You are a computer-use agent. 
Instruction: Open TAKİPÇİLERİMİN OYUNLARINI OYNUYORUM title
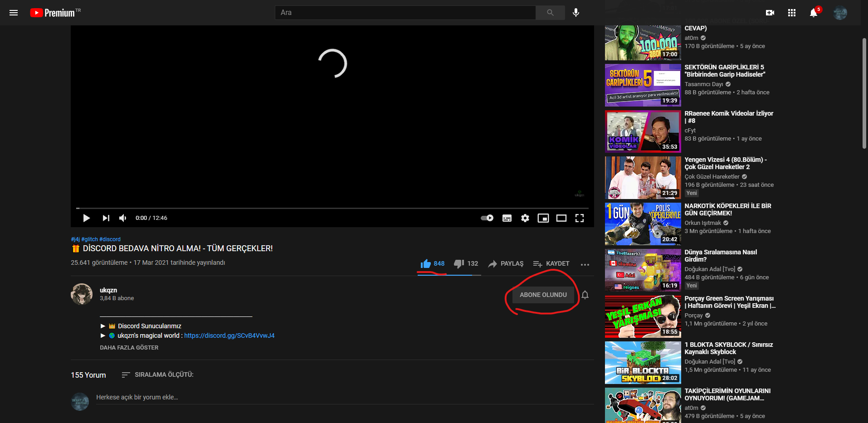[727, 394]
